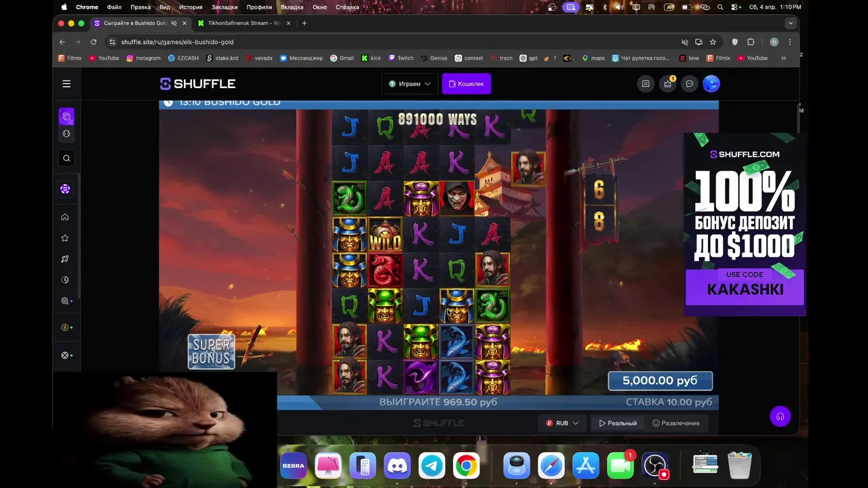The height and width of the screenshot is (488, 868).
Task: Expand the Играем balance dropdown
Action: click(x=410, y=84)
